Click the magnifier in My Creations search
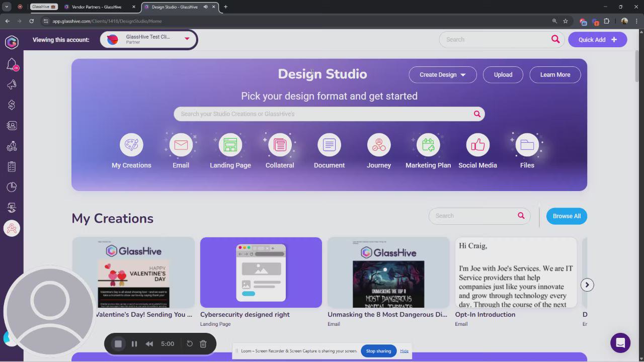Screen dimensions: 644x362 click(521, 216)
